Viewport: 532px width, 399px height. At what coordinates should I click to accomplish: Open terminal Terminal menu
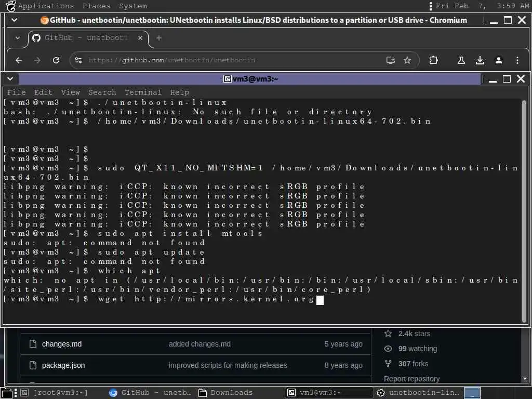(x=143, y=92)
